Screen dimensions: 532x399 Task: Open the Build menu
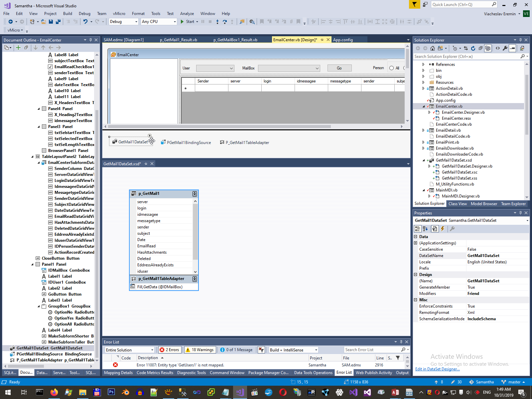pos(67,14)
